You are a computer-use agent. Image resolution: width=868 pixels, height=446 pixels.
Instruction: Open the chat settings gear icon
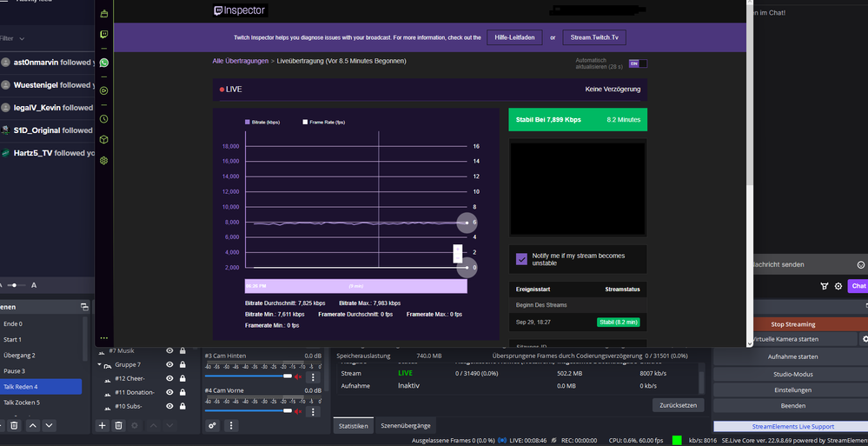838,286
